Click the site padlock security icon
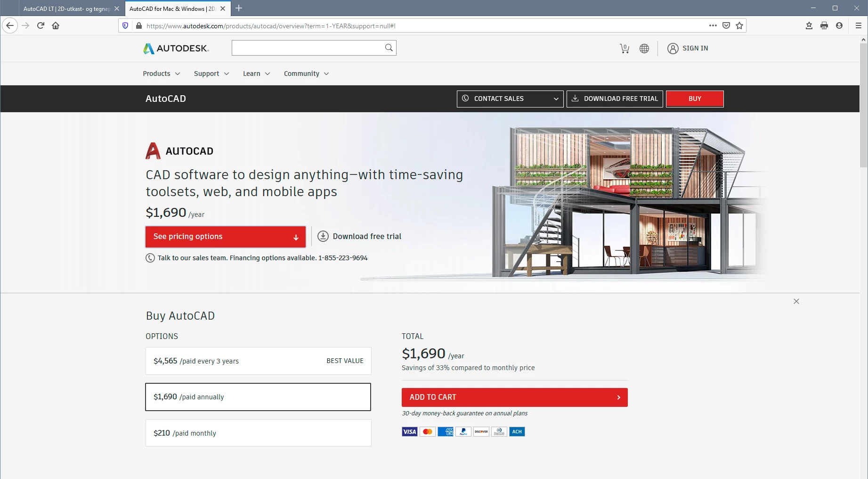868x479 pixels. [x=138, y=25]
